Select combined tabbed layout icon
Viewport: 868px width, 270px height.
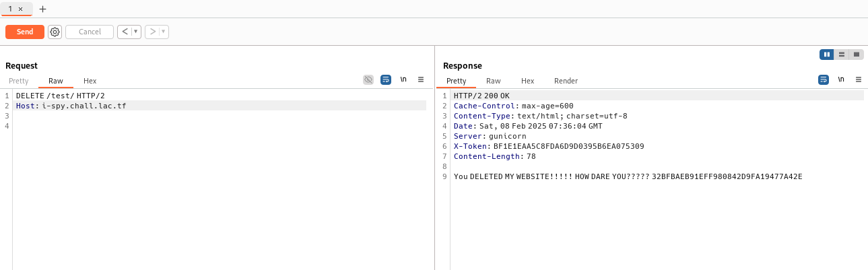click(857, 55)
